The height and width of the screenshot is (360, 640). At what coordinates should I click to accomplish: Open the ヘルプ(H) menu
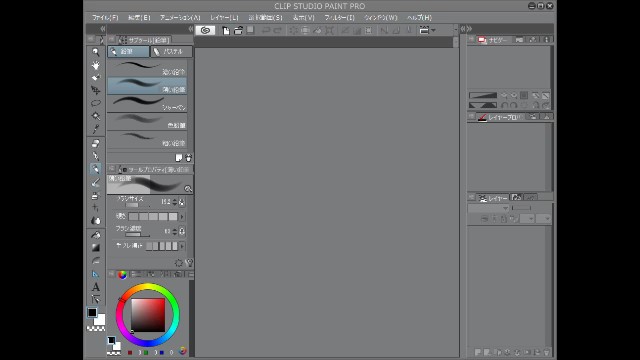point(419,18)
